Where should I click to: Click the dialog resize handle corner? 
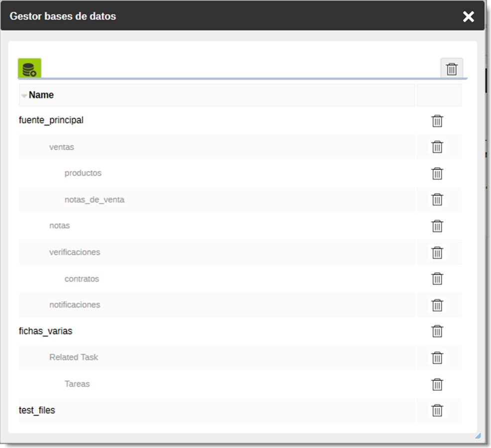click(478, 436)
